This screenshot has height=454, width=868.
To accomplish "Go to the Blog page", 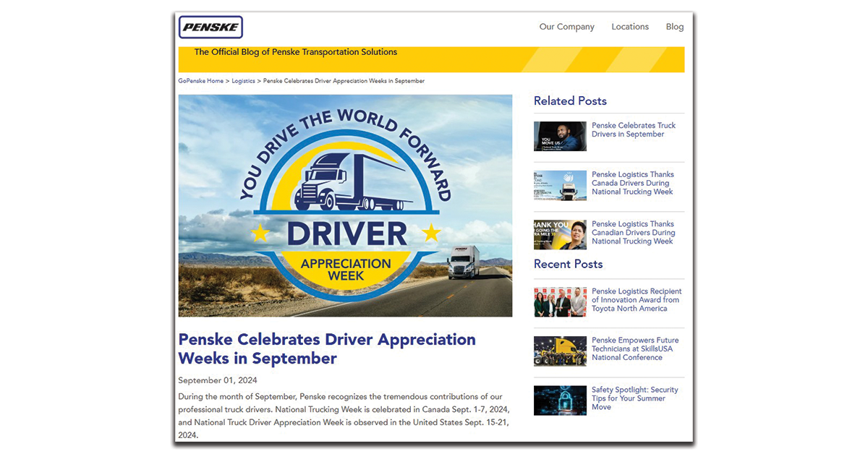I will [674, 27].
